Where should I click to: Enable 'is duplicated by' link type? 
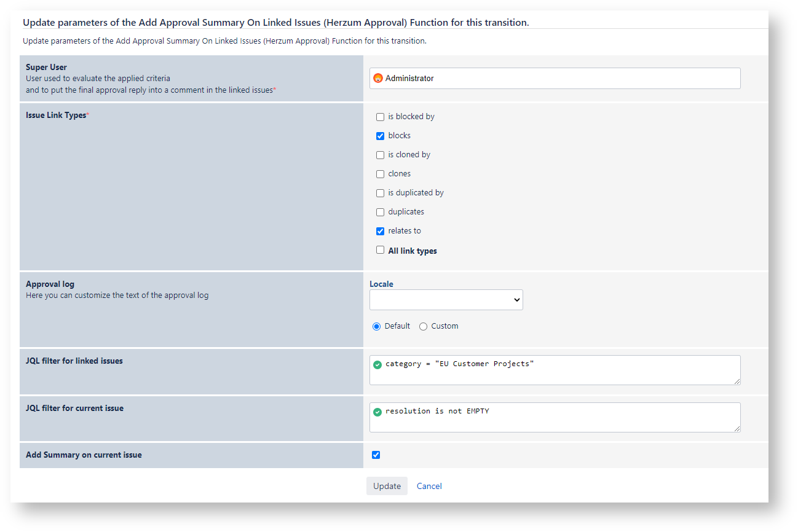[380, 193]
